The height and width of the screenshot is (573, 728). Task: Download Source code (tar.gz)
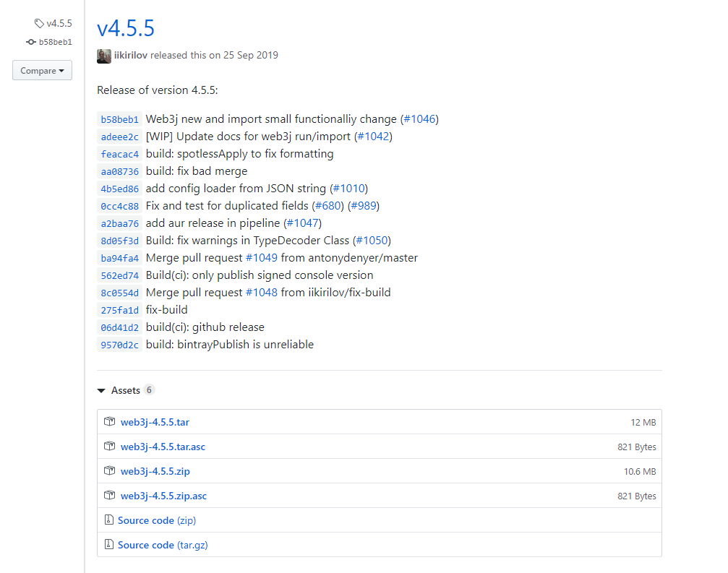click(163, 545)
